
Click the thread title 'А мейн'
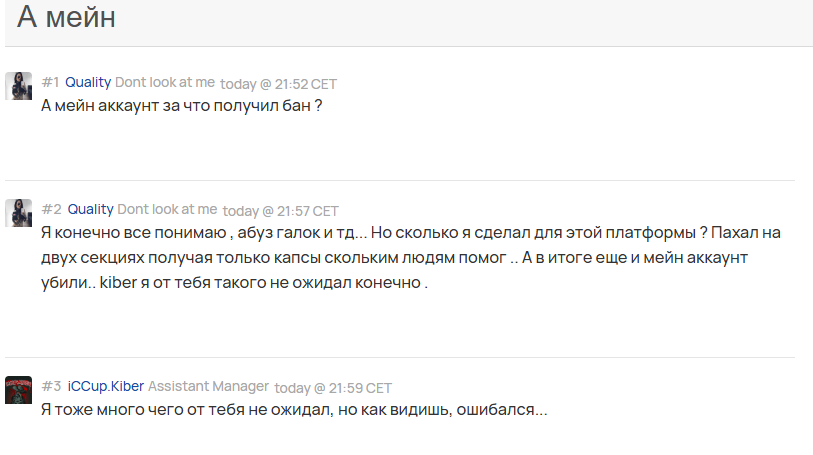point(66,17)
